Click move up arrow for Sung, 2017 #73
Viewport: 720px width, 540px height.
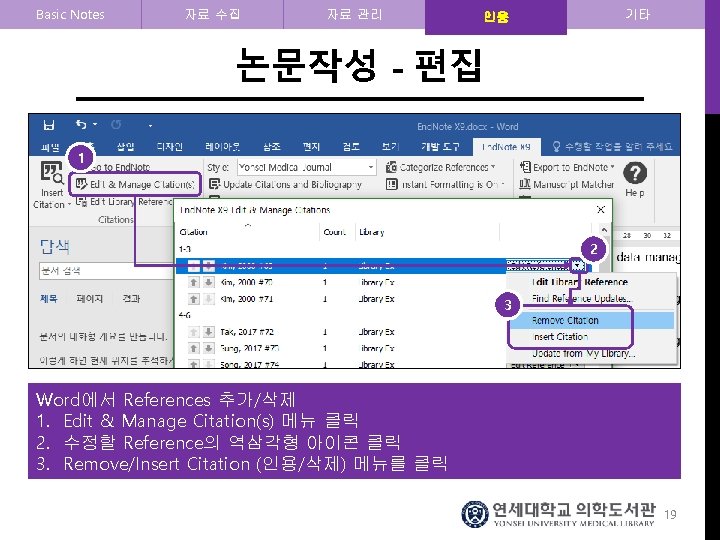(x=194, y=349)
